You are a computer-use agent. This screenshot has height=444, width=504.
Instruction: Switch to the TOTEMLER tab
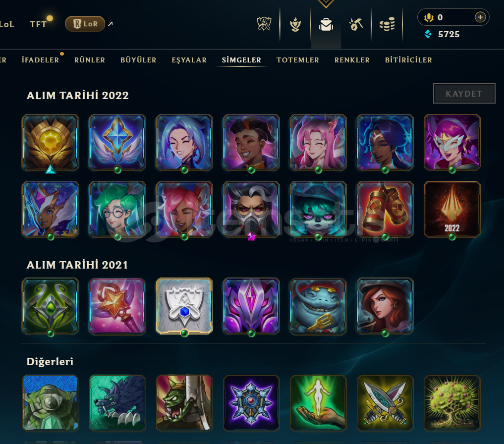(298, 60)
